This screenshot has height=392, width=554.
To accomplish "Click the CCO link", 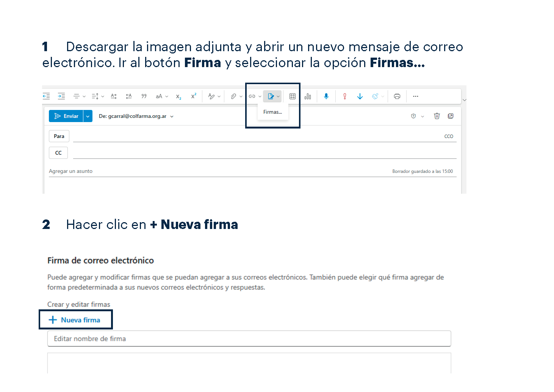I will click(x=448, y=136).
